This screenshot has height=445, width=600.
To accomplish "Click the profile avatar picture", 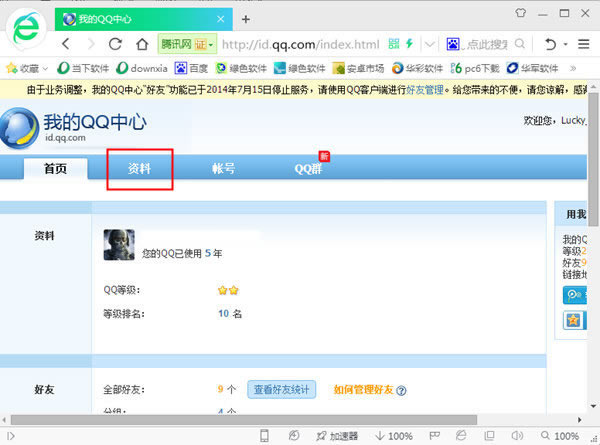I will [x=119, y=245].
